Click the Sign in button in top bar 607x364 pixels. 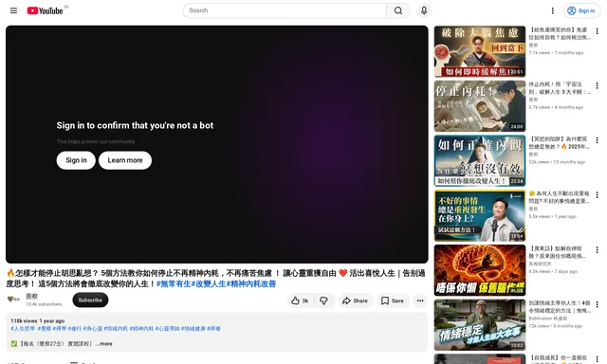tap(581, 10)
